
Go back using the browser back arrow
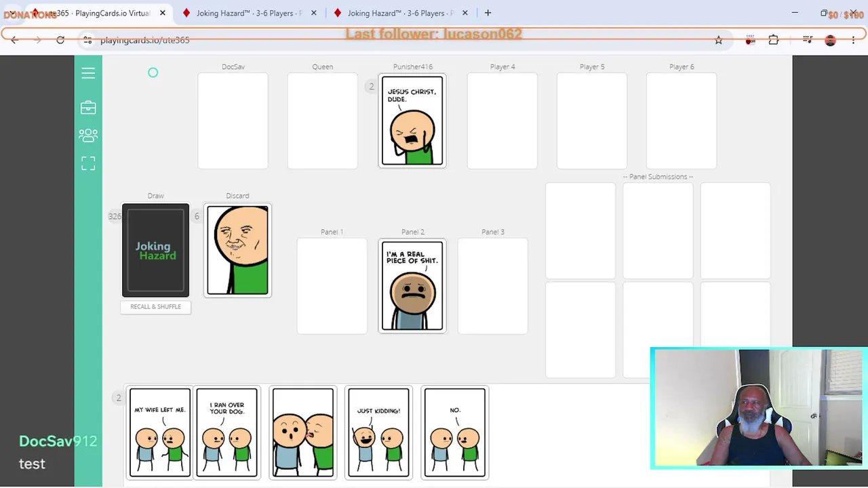pyautogui.click(x=14, y=40)
